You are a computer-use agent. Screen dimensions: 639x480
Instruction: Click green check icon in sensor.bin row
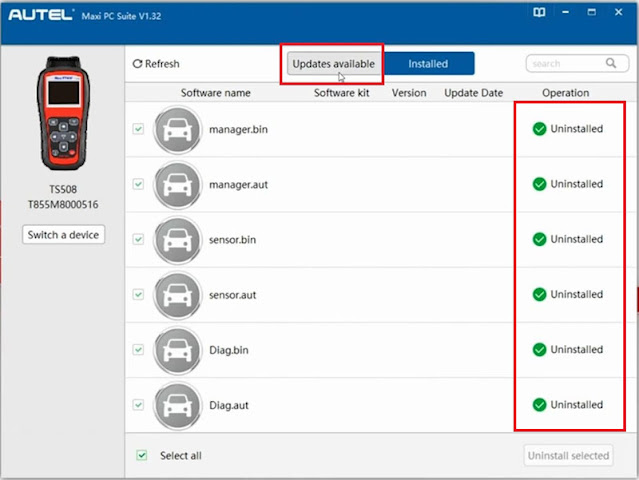539,239
